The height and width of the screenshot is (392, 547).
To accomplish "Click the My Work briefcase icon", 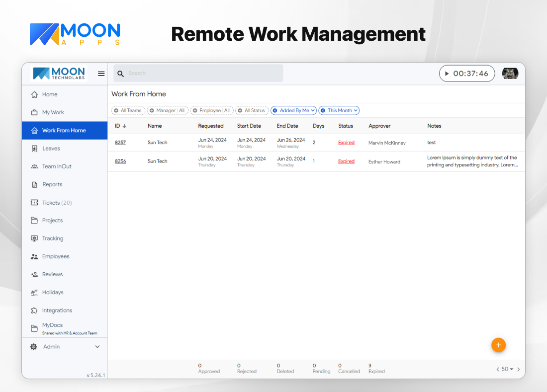I will (34, 113).
